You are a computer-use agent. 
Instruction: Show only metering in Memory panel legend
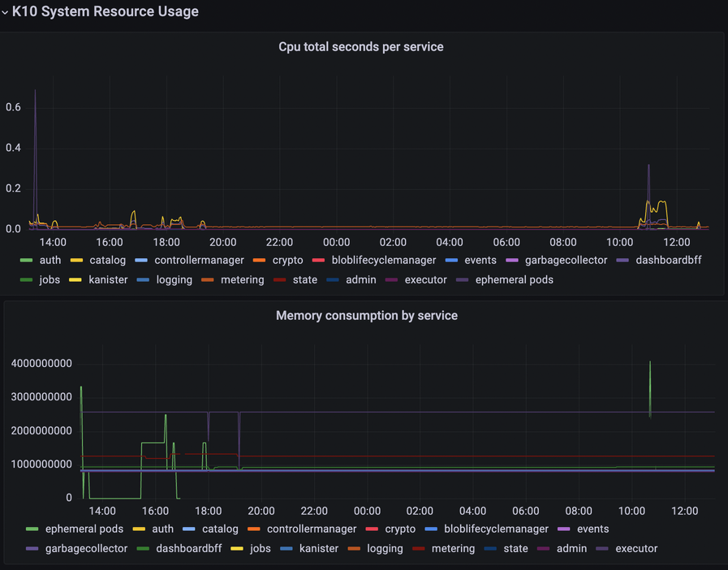(x=453, y=549)
